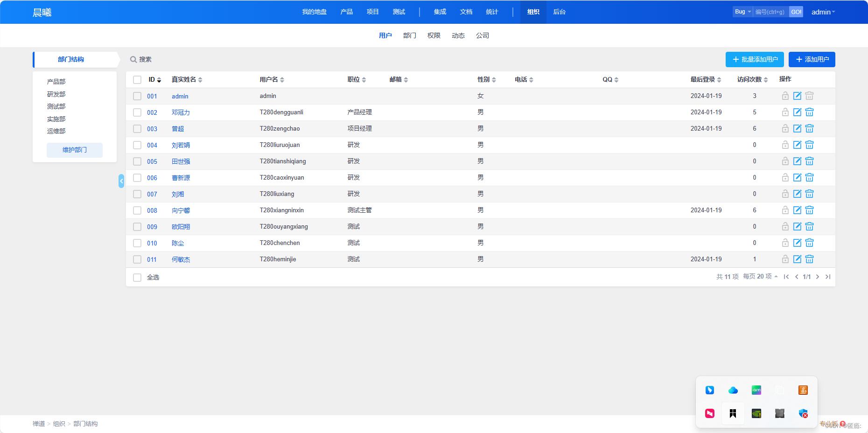Go to first page of pagination
The height and width of the screenshot is (433, 868).
[x=786, y=277]
